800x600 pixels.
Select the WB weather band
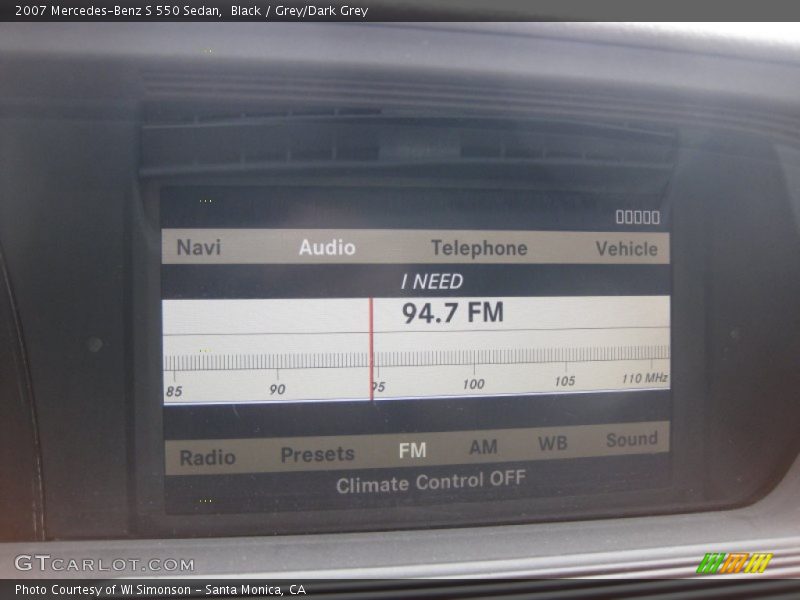click(x=552, y=443)
